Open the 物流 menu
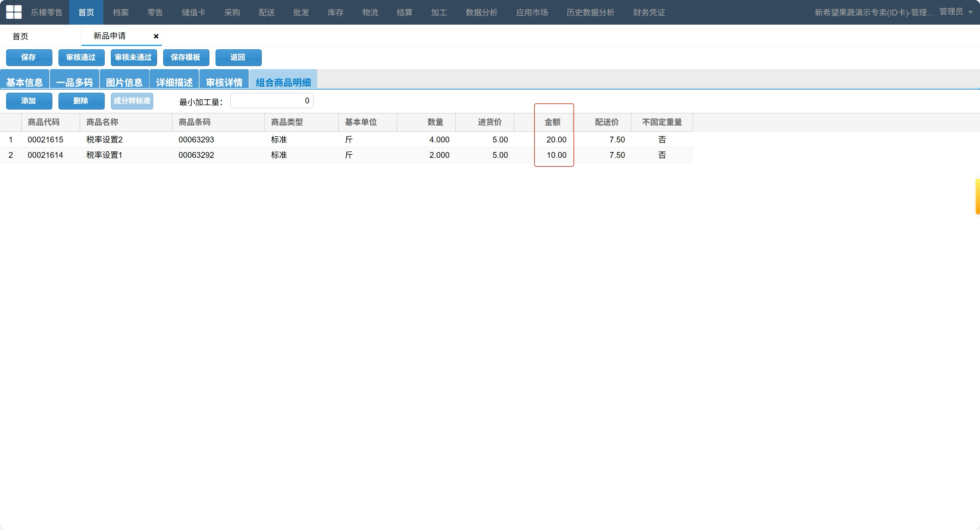The width and height of the screenshot is (980, 530). pos(370,12)
